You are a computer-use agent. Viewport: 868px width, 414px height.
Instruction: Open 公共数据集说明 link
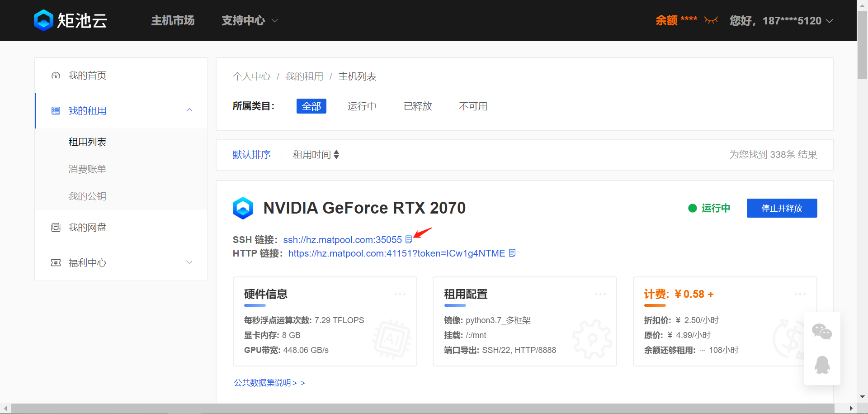click(269, 383)
